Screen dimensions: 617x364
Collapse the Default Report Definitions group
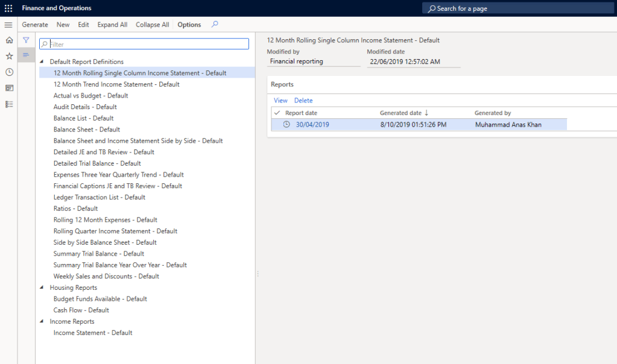tap(42, 61)
